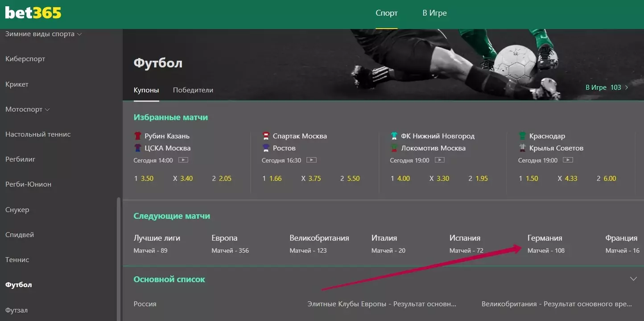This screenshot has width=644, height=321.
Task: Open Испания with 72 matches
Action: [466, 244]
